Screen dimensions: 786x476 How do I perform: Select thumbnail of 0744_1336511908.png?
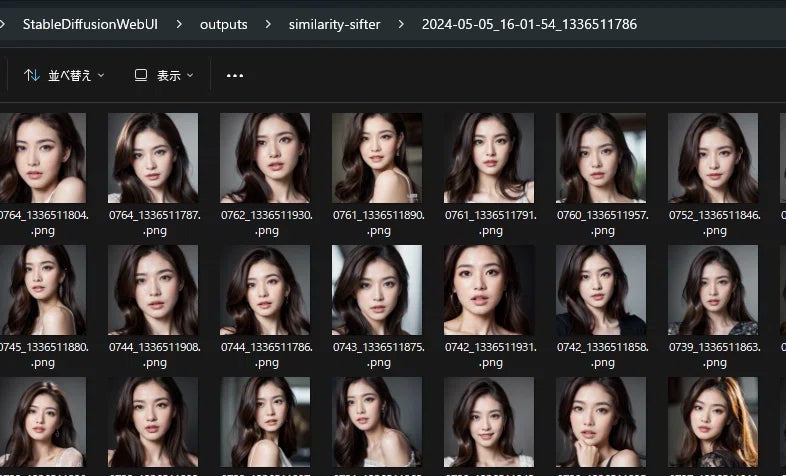(153, 290)
